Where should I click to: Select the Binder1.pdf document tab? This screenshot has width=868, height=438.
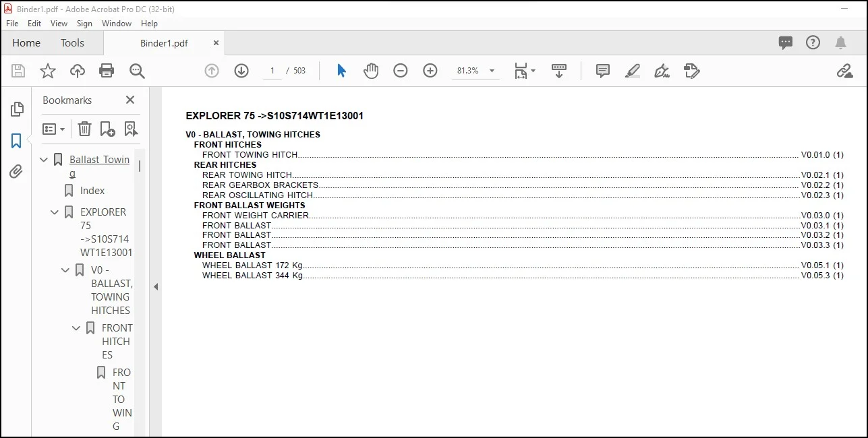pos(164,43)
